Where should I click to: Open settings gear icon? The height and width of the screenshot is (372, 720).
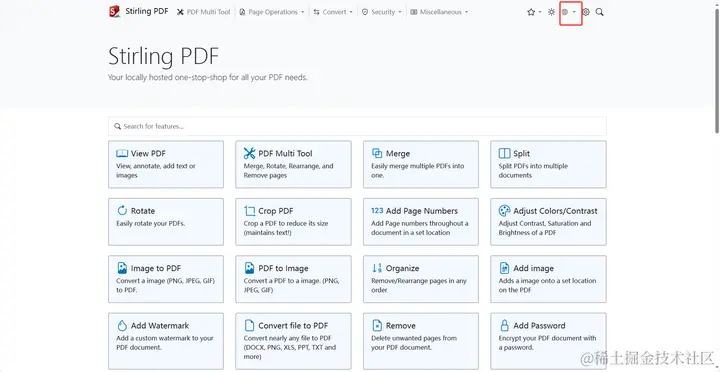coord(586,12)
